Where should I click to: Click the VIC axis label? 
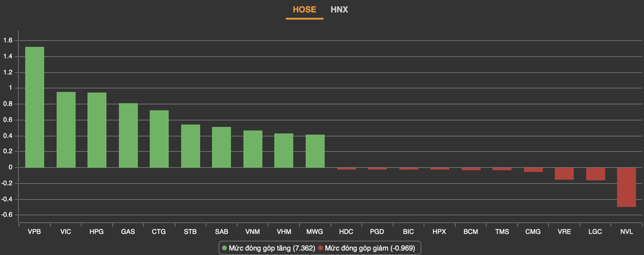click(x=66, y=232)
